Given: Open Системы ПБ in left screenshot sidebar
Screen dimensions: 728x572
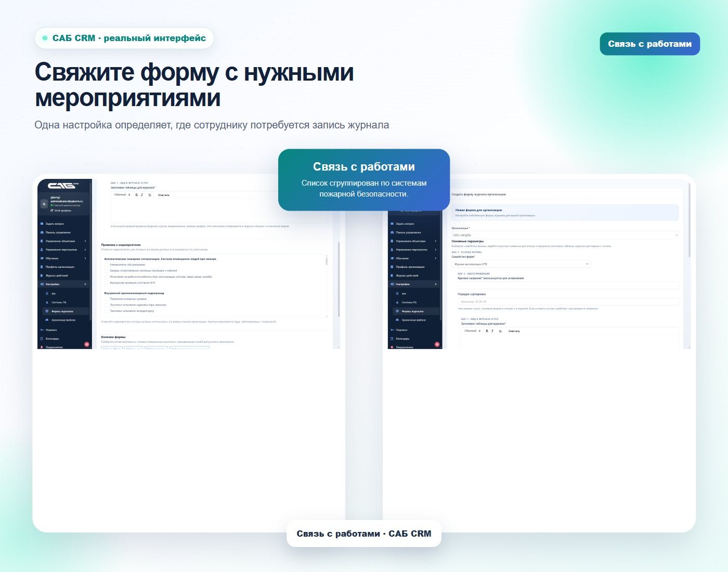Looking at the screenshot, I should (x=67, y=302).
